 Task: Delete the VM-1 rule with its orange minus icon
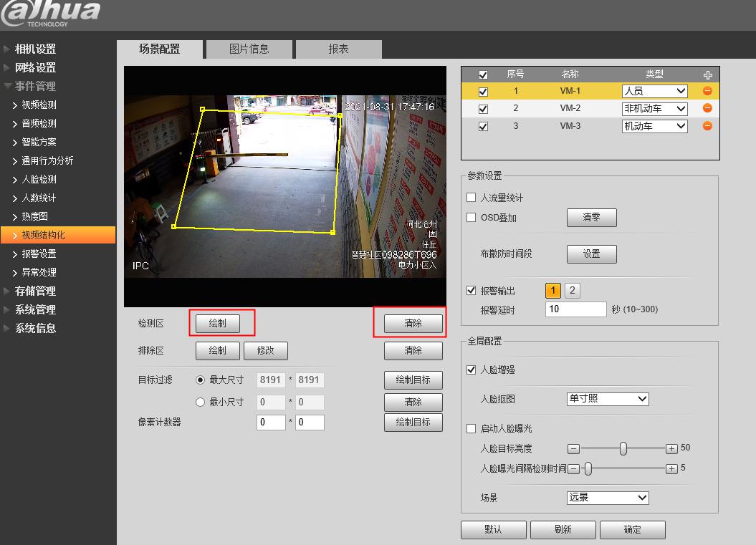(707, 91)
